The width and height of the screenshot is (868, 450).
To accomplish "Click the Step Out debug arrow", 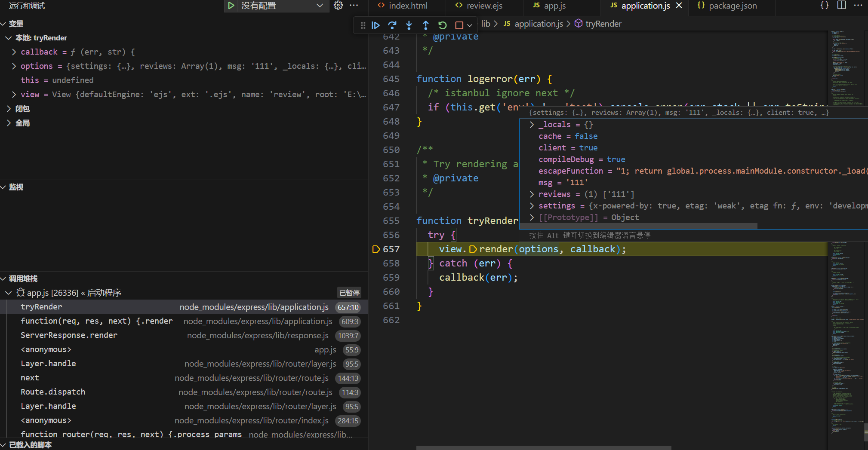I will click(x=425, y=25).
